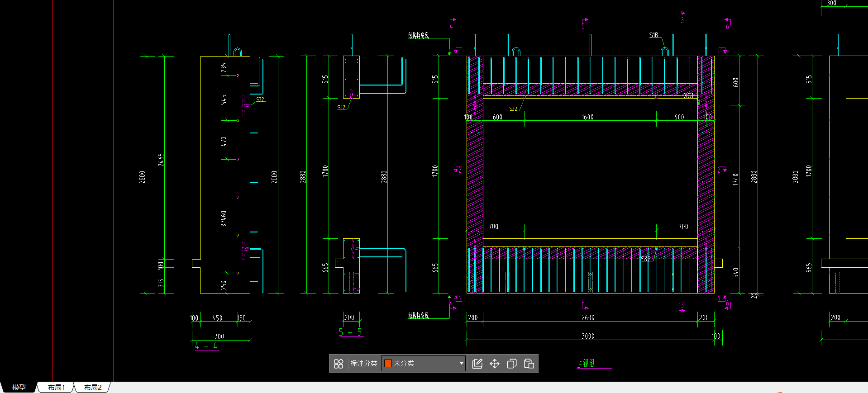Click the orange category color swatch
This screenshot has height=393, width=868.
(388, 363)
